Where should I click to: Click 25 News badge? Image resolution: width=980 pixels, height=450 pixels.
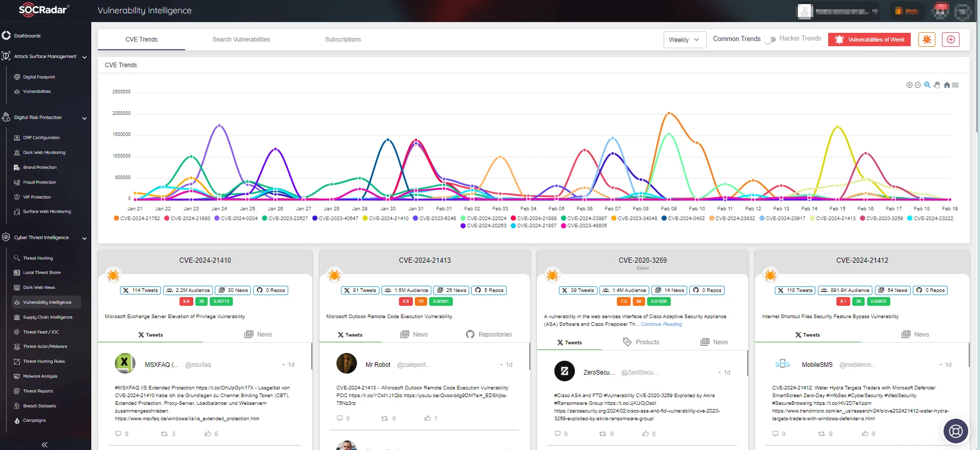(451, 290)
